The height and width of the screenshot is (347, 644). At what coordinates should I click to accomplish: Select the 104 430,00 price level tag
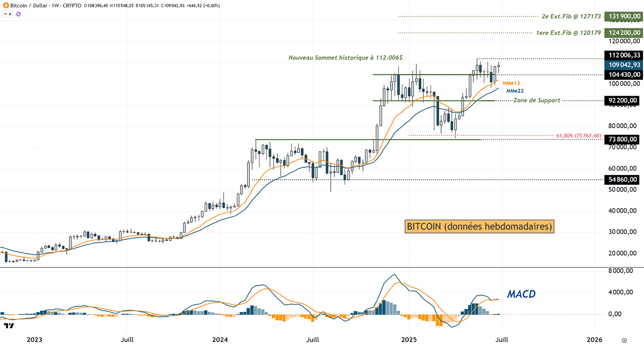[x=623, y=74]
